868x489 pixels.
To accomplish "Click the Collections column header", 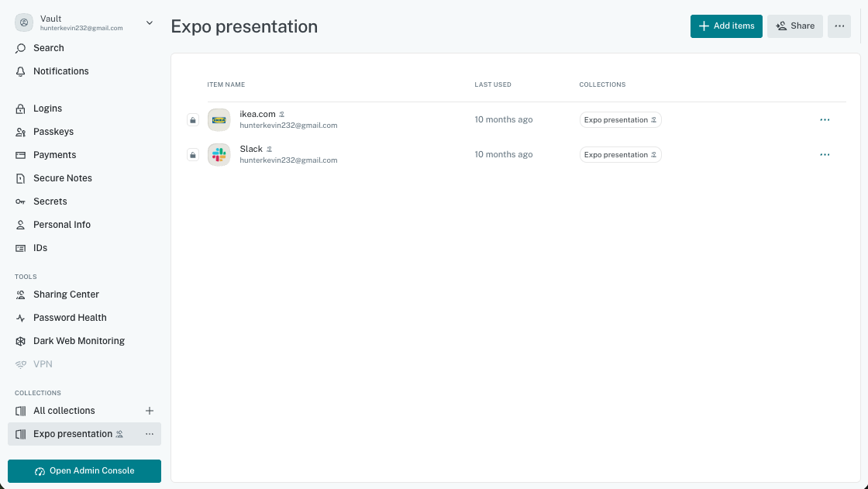I will [x=602, y=84].
